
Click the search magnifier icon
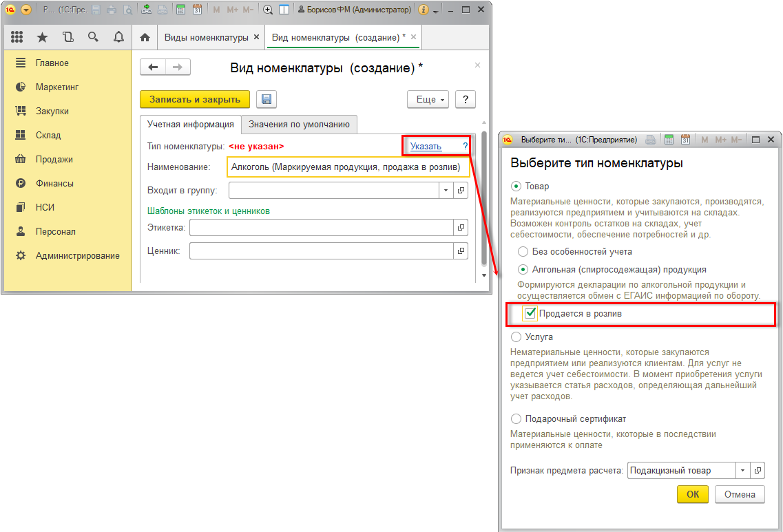pos(93,37)
